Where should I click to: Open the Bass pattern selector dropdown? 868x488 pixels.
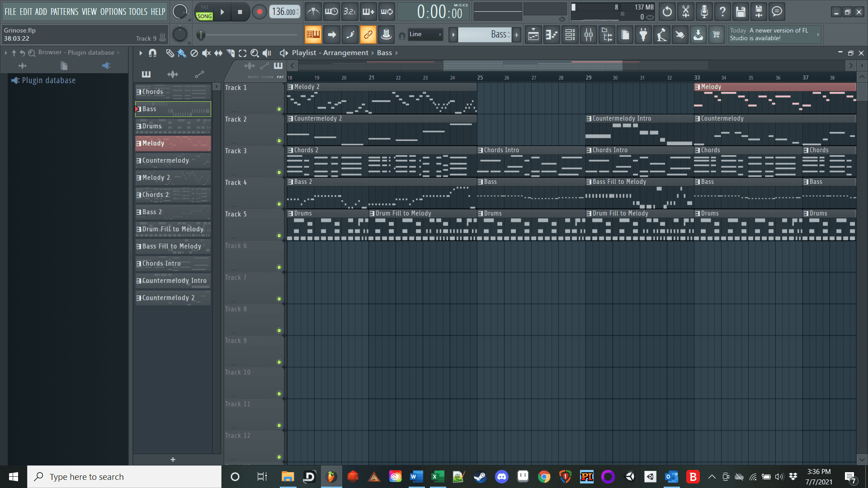[485, 34]
